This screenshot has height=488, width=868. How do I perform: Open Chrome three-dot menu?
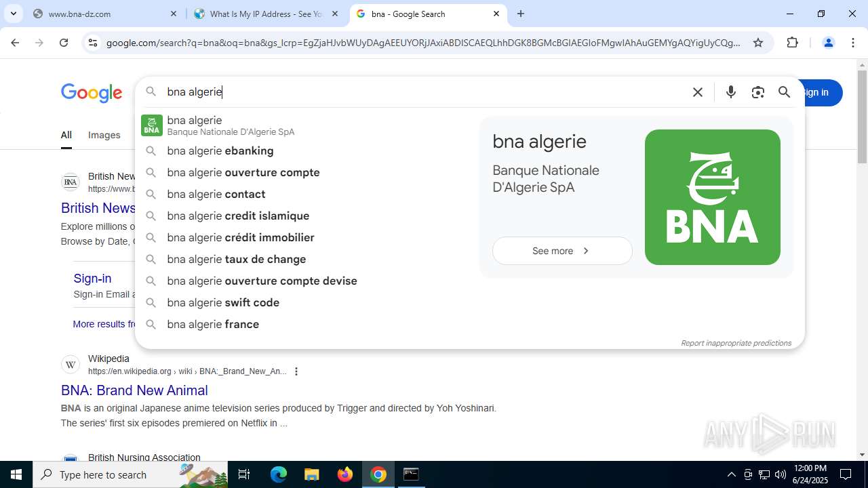853,43
